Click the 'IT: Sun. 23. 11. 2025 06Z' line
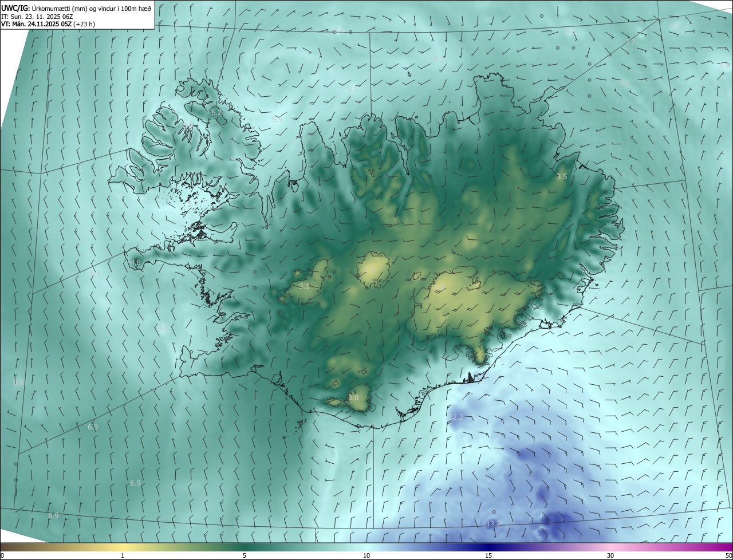This screenshot has height=560, width=733. pos(37,16)
